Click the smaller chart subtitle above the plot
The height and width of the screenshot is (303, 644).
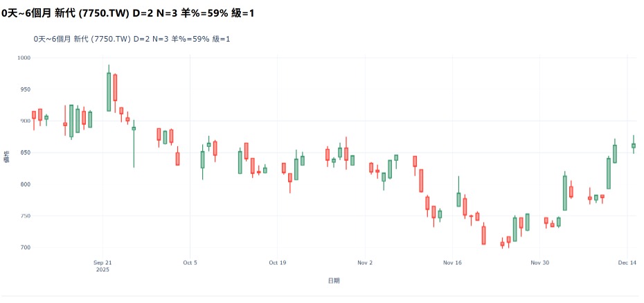(132, 39)
